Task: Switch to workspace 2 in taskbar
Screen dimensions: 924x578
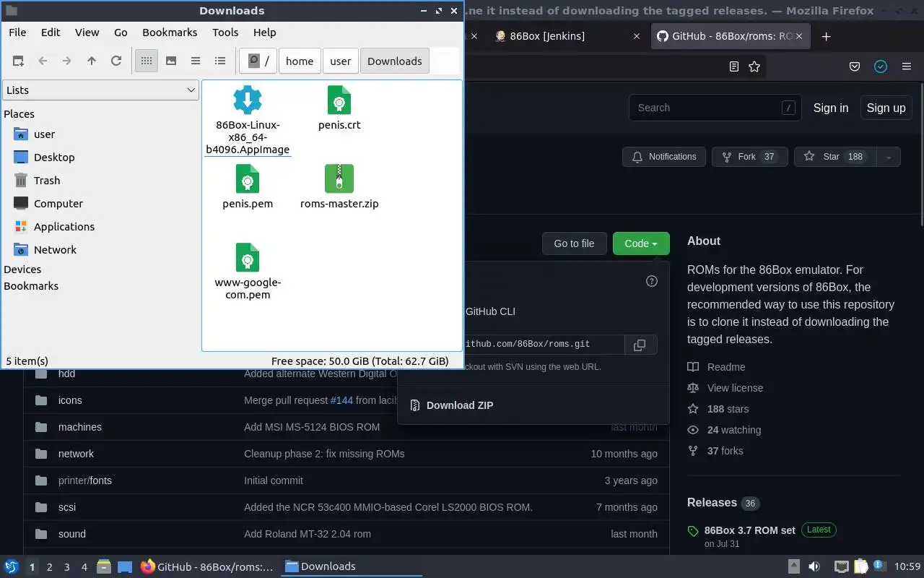Action: [50, 567]
